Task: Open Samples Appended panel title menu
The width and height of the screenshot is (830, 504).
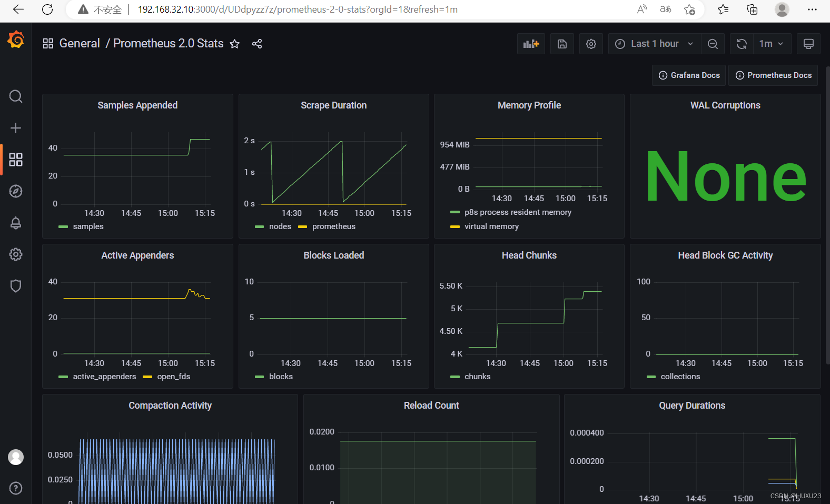Action: [x=137, y=105]
